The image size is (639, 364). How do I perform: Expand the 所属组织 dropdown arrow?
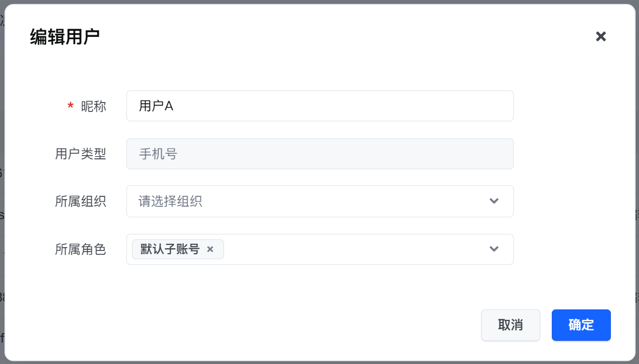(x=494, y=201)
